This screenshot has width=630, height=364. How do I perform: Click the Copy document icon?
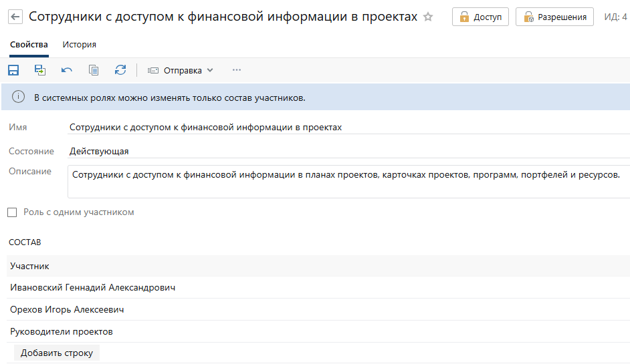point(94,70)
